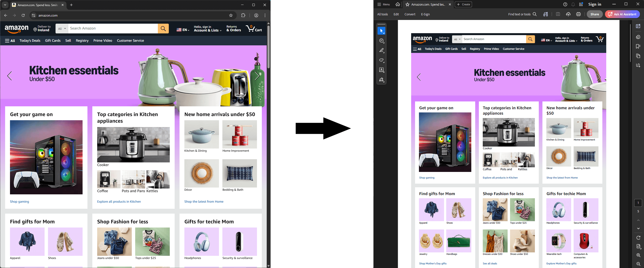The width and height of the screenshot is (644, 268).
Task: Click the page number box in Acrobat
Action: (x=638, y=203)
